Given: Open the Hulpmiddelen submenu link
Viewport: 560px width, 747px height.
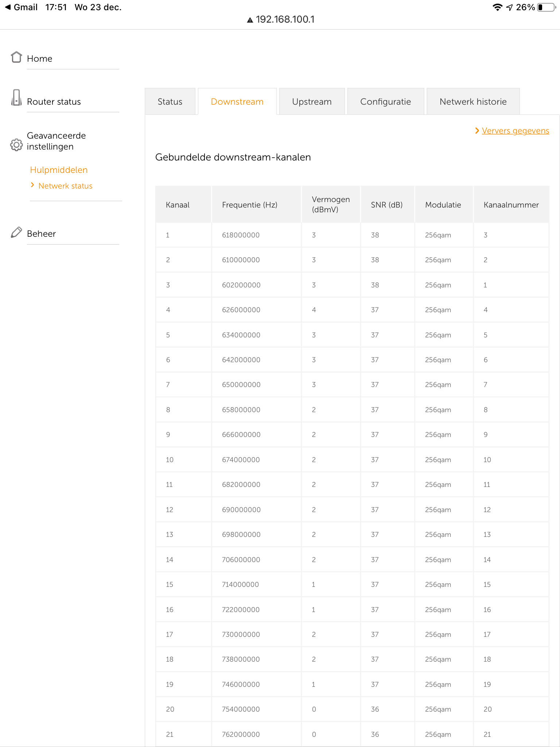Looking at the screenshot, I should (59, 170).
